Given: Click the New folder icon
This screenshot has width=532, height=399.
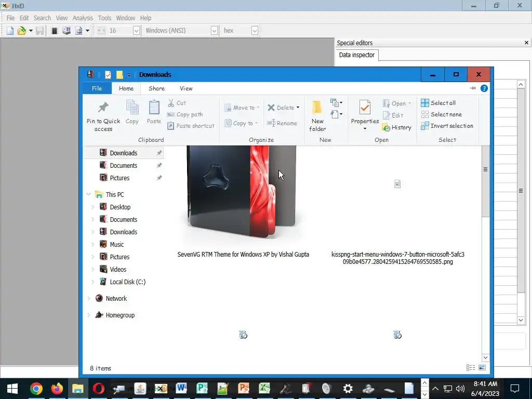Looking at the screenshot, I should click(317, 108).
